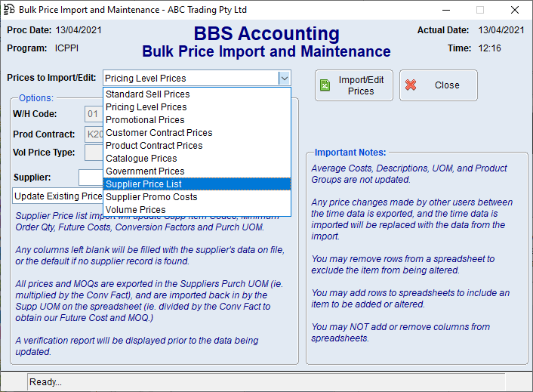This screenshot has height=392, width=533.
Task: Click the red X icon on Close
Action: point(411,85)
